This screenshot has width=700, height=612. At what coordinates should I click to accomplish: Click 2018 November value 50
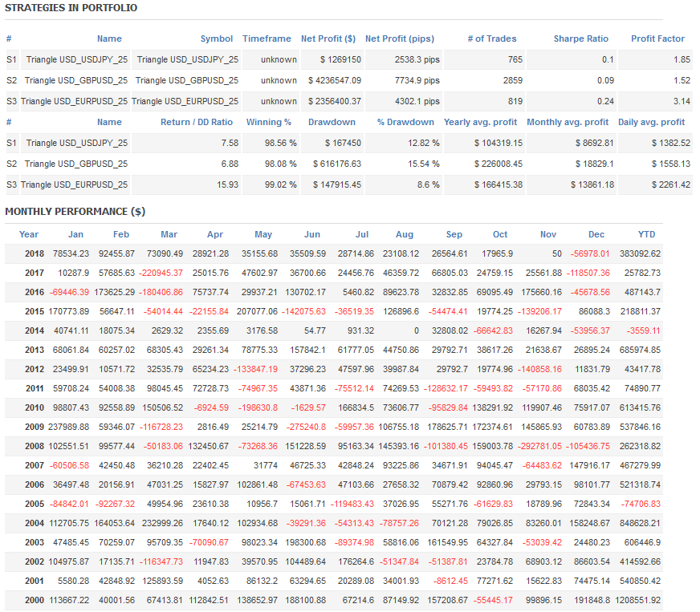click(x=556, y=253)
